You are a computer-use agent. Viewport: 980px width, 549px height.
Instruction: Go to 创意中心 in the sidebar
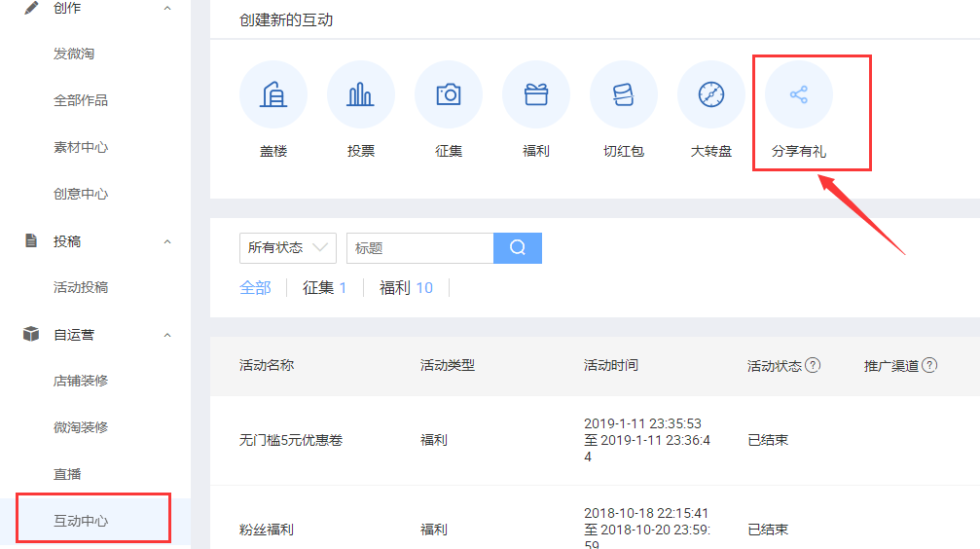point(81,194)
